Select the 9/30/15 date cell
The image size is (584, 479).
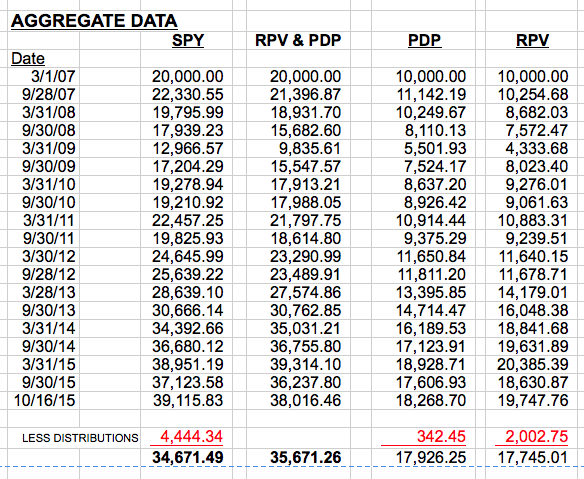(x=48, y=382)
